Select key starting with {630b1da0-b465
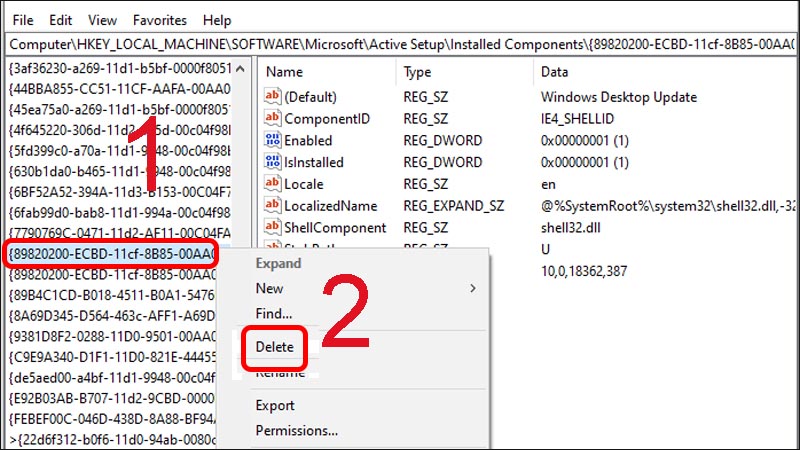The height and width of the screenshot is (450, 800). (119, 171)
